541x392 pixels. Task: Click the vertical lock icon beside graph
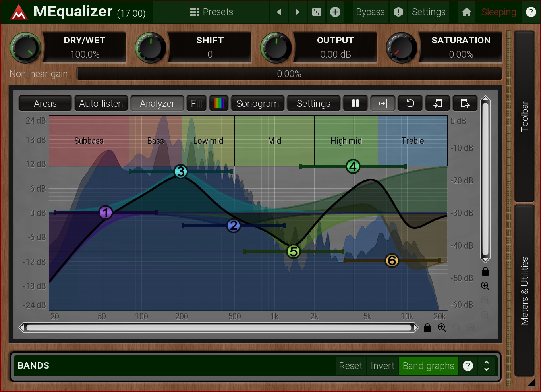click(485, 272)
